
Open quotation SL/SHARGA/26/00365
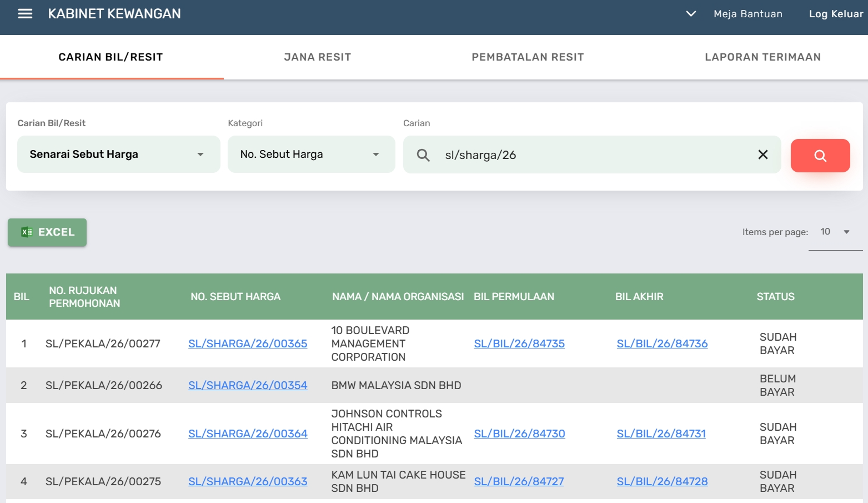tap(248, 343)
